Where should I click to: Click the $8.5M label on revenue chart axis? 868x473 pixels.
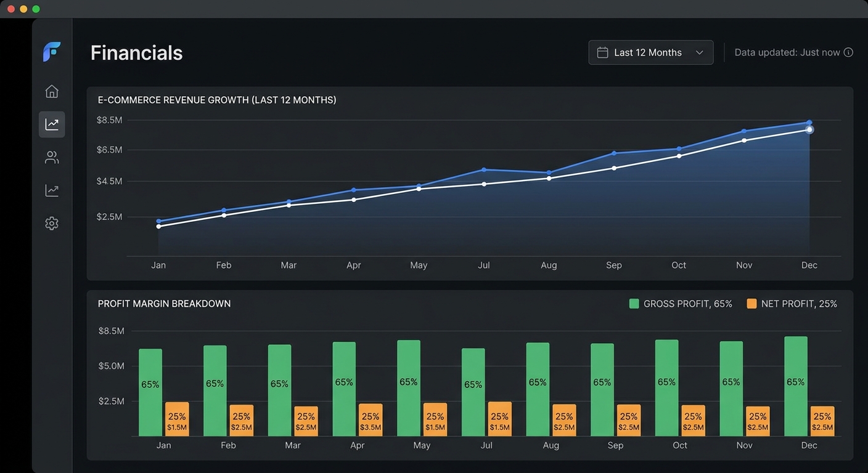tap(110, 120)
